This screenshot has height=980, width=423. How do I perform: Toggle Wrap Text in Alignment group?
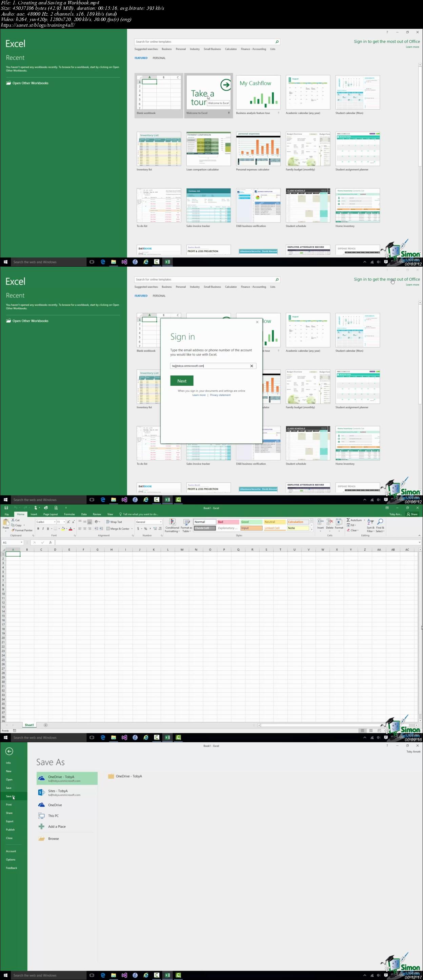tap(114, 522)
